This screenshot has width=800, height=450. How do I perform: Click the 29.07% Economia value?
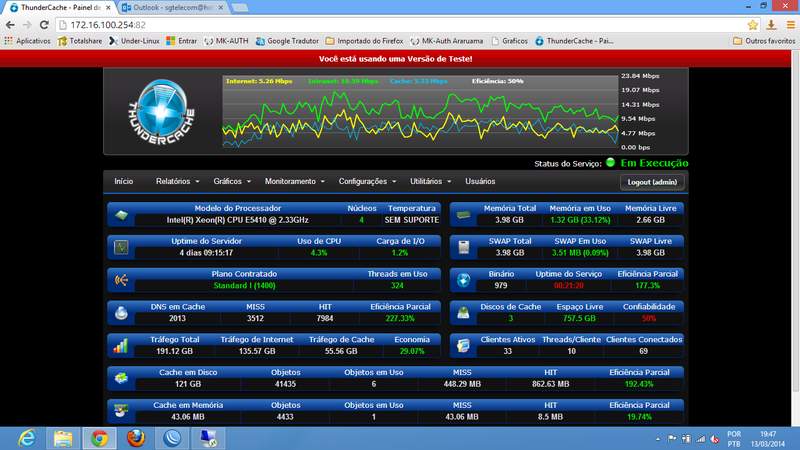click(412, 351)
